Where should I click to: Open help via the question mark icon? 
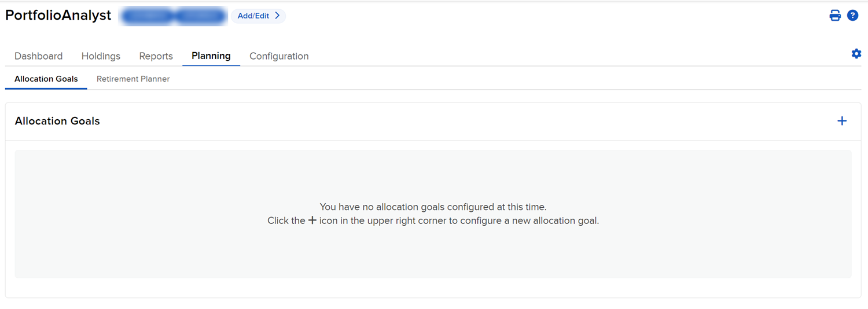pyautogui.click(x=852, y=16)
